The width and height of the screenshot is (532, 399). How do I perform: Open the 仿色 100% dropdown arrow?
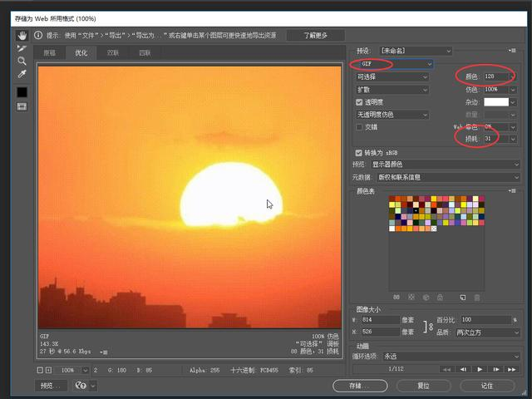(x=513, y=90)
